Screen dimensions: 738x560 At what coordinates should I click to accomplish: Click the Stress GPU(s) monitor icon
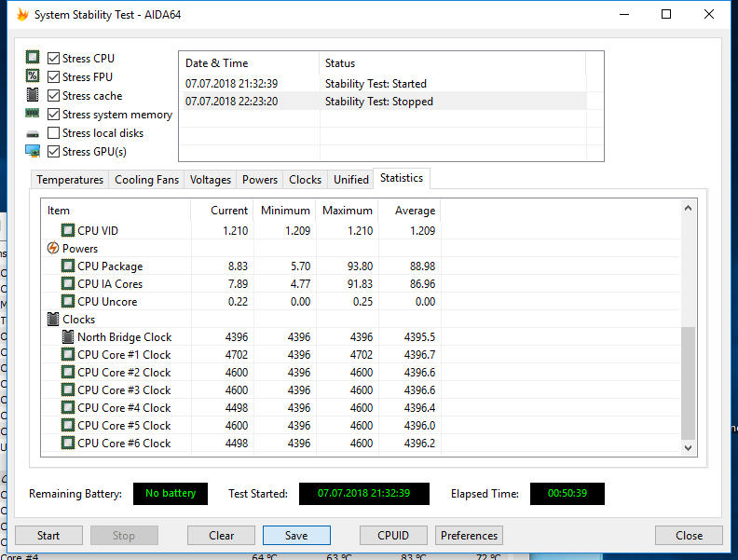pos(33,151)
